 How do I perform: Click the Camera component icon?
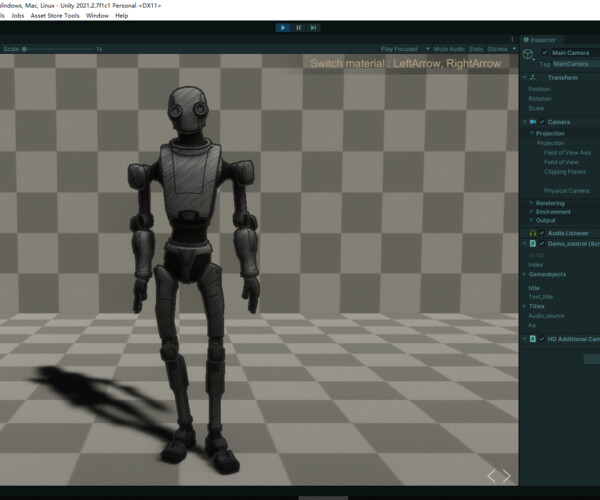533,122
